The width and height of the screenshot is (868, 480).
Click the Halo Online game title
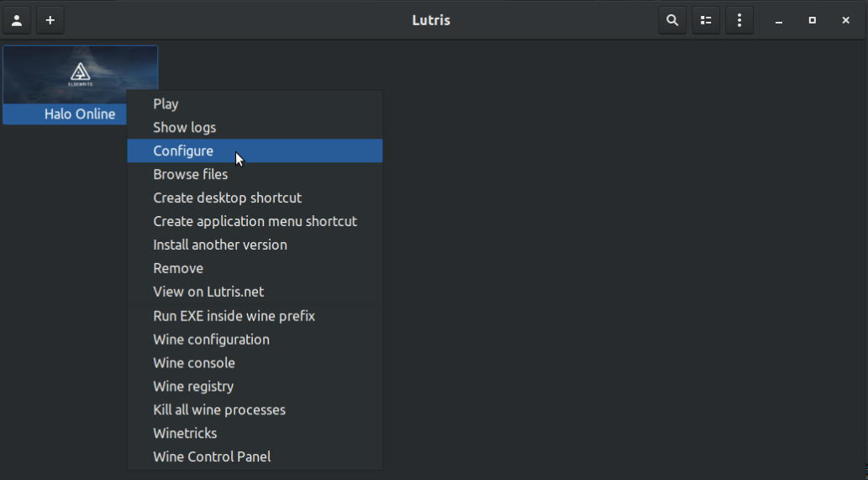point(80,114)
